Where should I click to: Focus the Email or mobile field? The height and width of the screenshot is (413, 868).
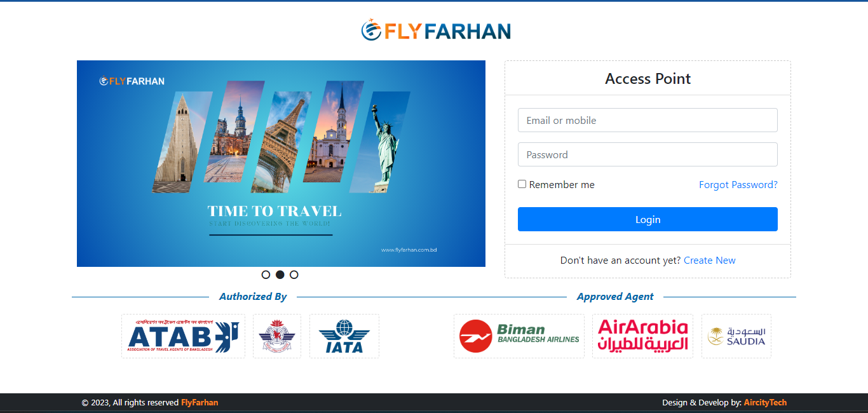(648, 120)
